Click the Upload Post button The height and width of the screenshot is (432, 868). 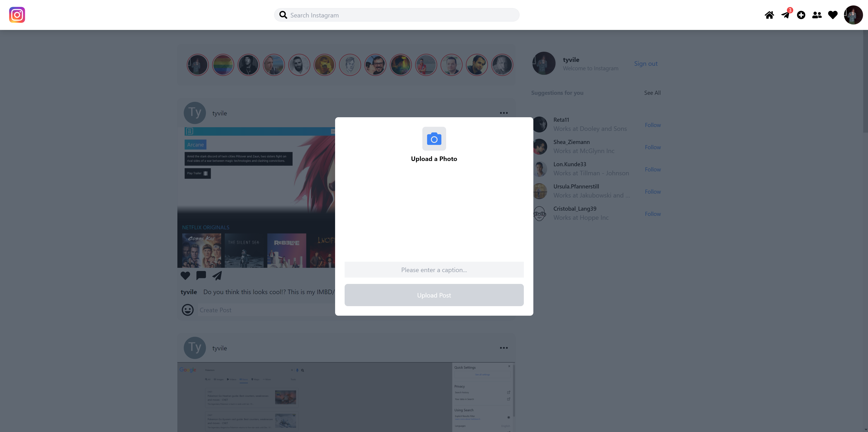click(x=434, y=295)
